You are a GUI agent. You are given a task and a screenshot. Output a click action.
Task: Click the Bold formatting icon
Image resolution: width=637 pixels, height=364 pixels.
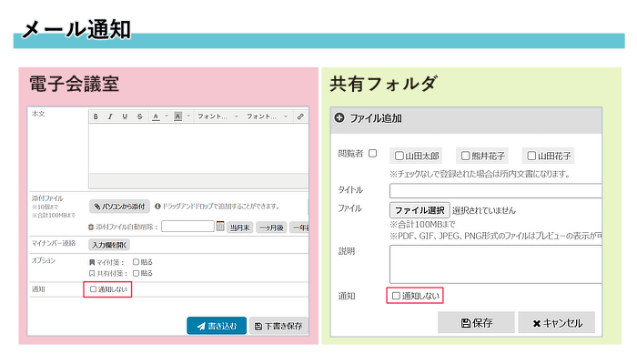tap(96, 116)
